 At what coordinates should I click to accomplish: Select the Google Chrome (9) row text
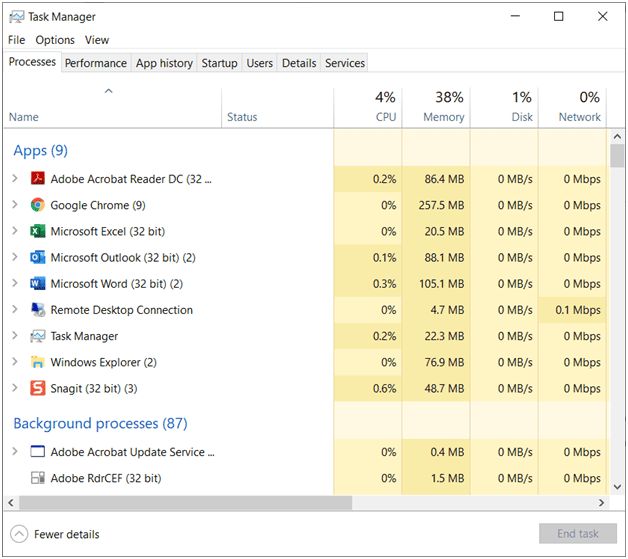(98, 205)
